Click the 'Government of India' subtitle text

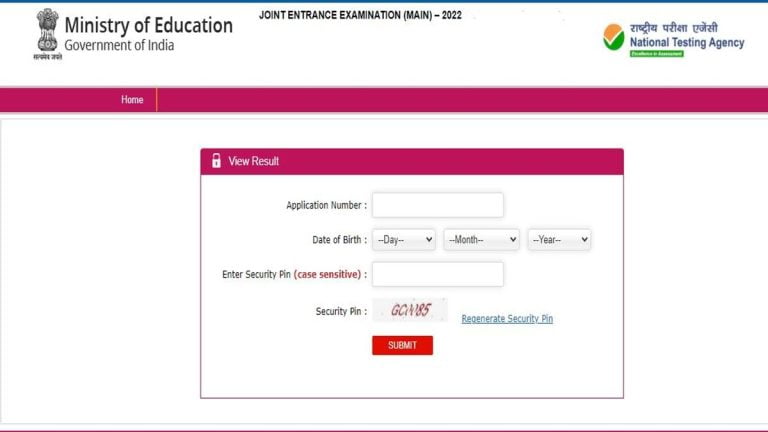pos(119,46)
